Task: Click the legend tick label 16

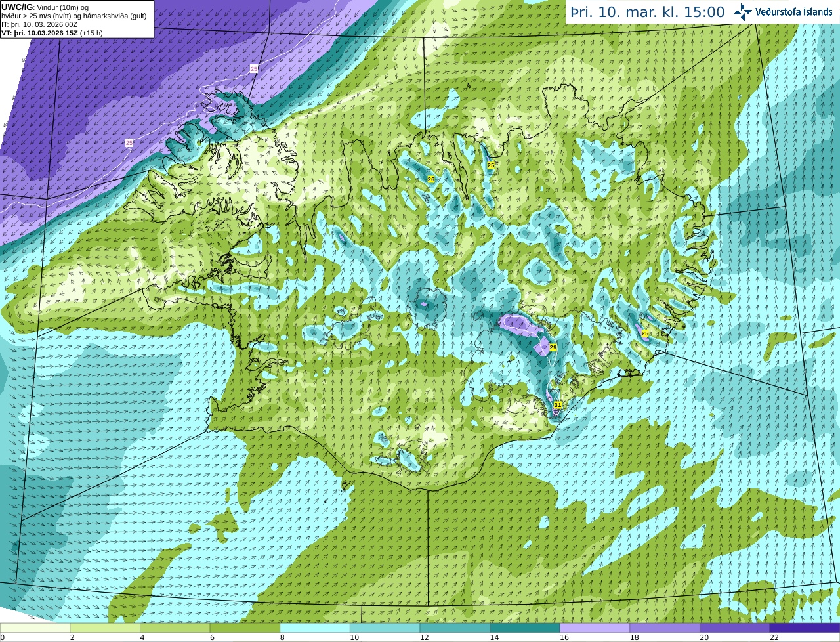Action: [564, 637]
